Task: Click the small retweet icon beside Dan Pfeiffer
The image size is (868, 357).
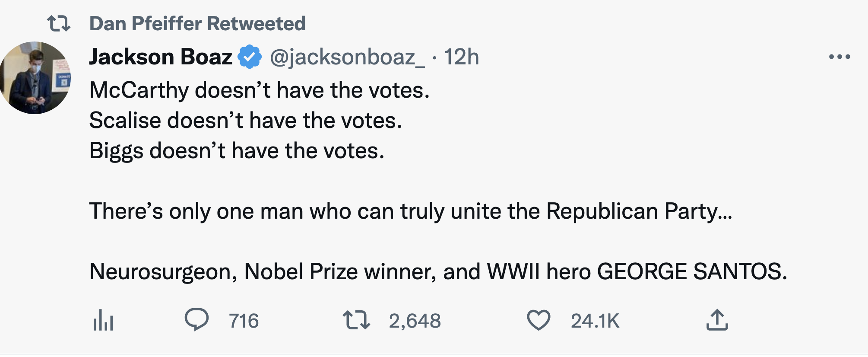Action: pos(58,23)
